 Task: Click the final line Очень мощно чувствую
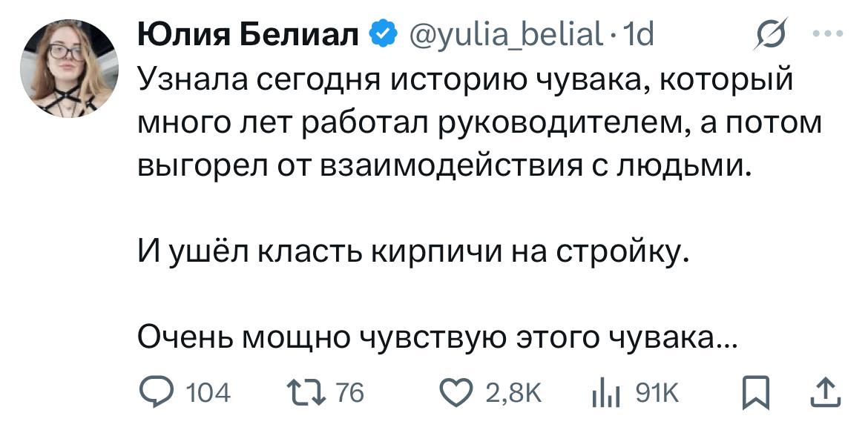pyautogui.click(x=438, y=340)
